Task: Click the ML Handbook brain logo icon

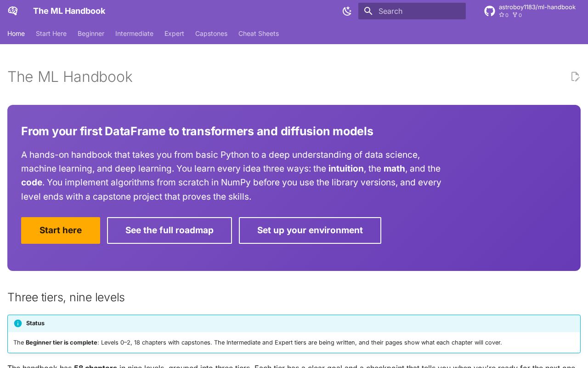Action: tap(13, 11)
